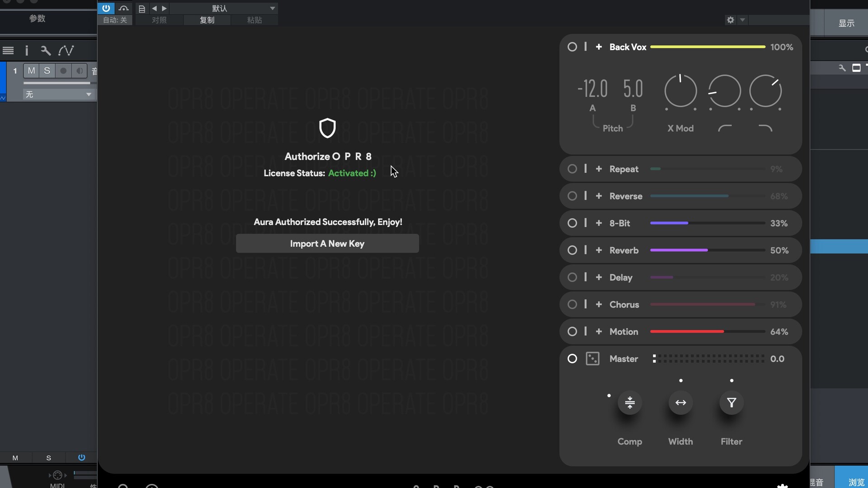Click the plus icon beside 8-Bit

point(599,223)
